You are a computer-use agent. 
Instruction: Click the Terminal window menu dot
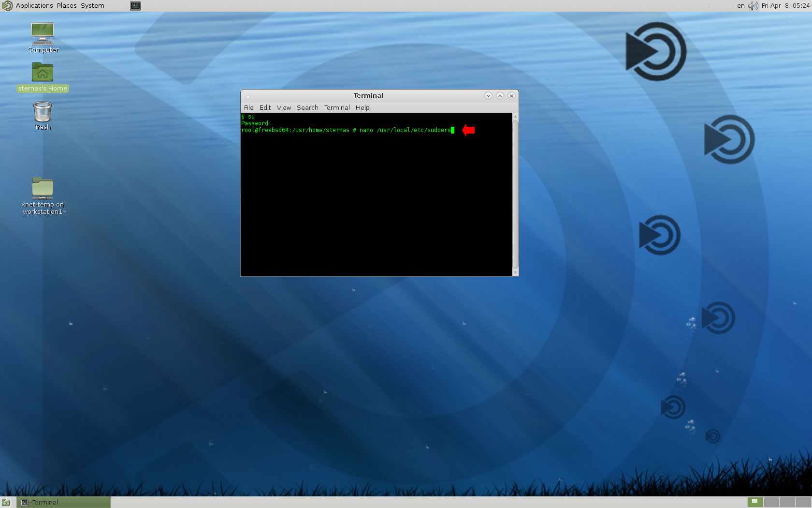(247, 96)
